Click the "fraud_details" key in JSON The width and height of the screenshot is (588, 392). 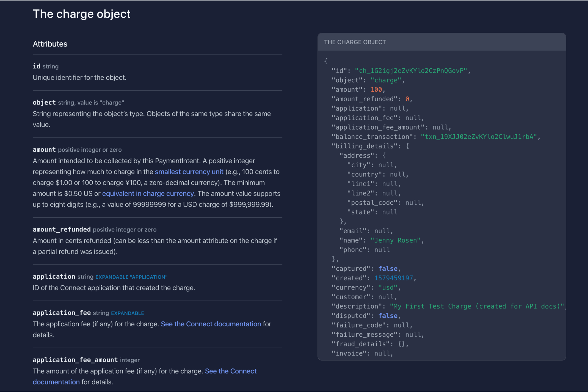[x=361, y=344]
